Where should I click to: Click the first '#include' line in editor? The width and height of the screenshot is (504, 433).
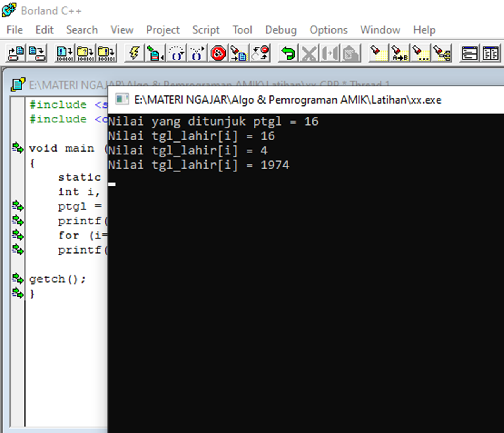point(69,105)
